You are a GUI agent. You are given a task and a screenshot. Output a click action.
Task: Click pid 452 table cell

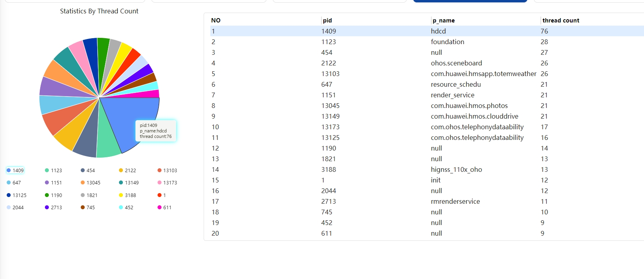pyautogui.click(x=327, y=223)
